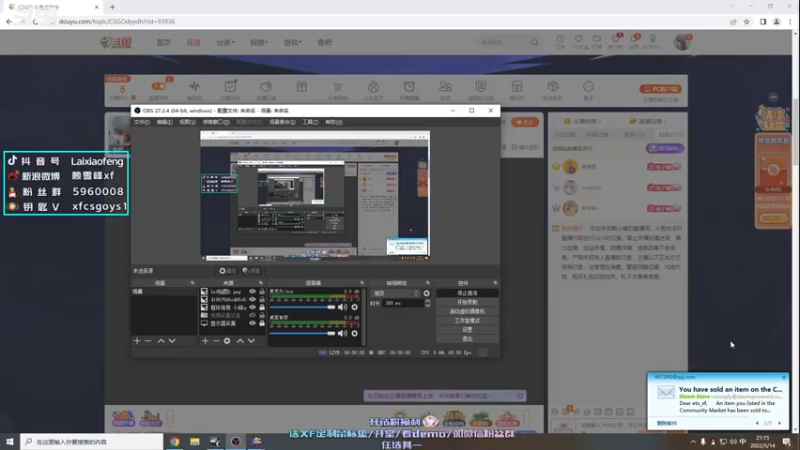The image size is (800, 450).
Task: Mute the 麦克风/Aux channel
Action: (342, 307)
